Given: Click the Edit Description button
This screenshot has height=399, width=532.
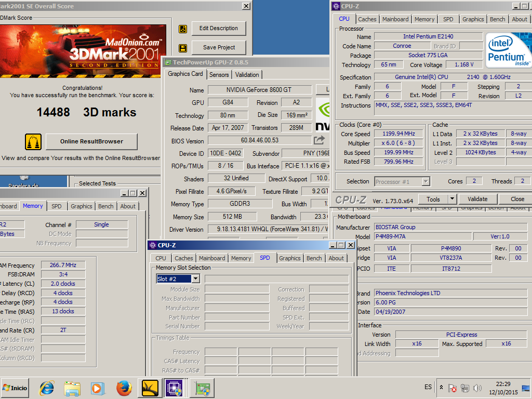Looking at the screenshot, I should coord(219,28).
